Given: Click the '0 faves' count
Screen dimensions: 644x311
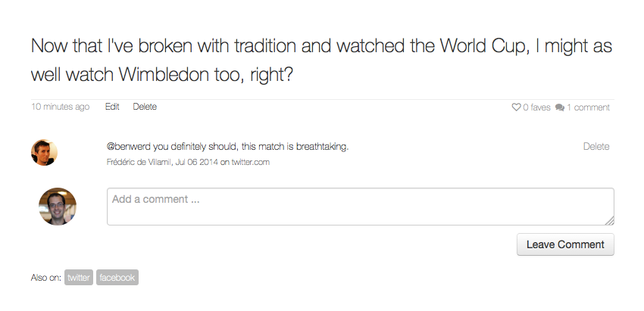Looking at the screenshot, I should tap(536, 107).
